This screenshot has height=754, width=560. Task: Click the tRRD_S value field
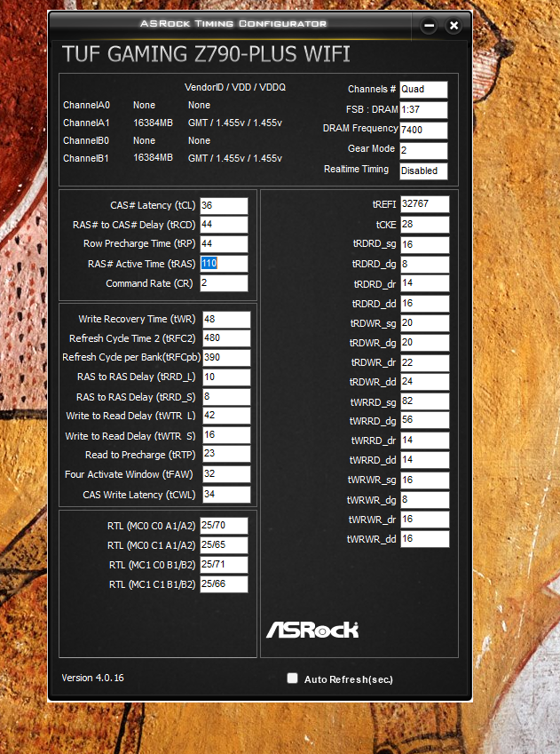coord(226,397)
